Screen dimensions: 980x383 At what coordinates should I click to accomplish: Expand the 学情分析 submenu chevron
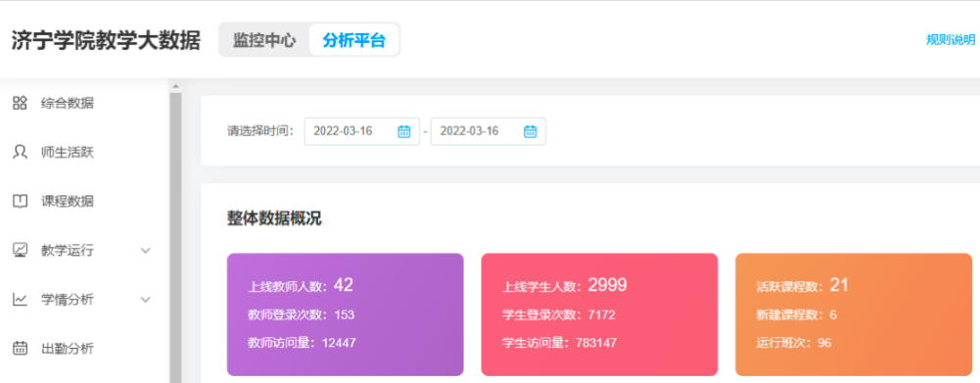pos(146,300)
